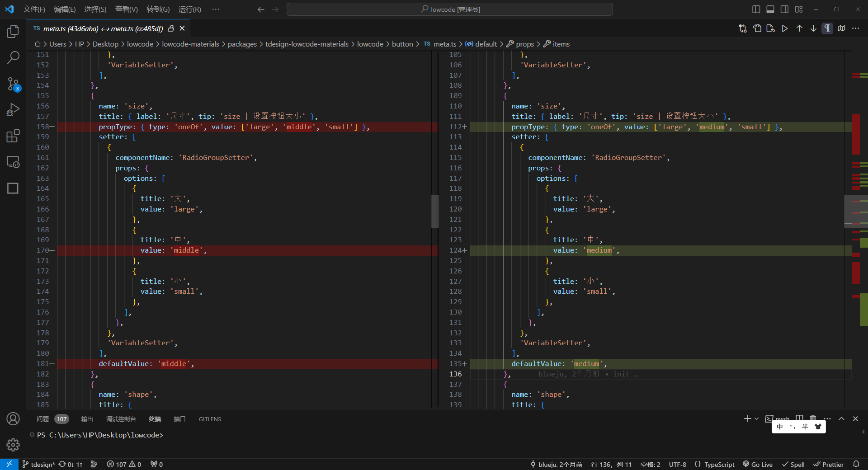
Task: Open Source Control view with 3 badge
Action: pos(13,84)
